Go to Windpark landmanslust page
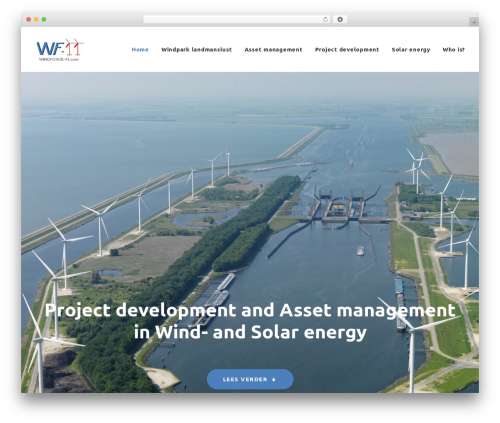Image resolution: width=500 pixels, height=423 pixels. click(196, 50)
